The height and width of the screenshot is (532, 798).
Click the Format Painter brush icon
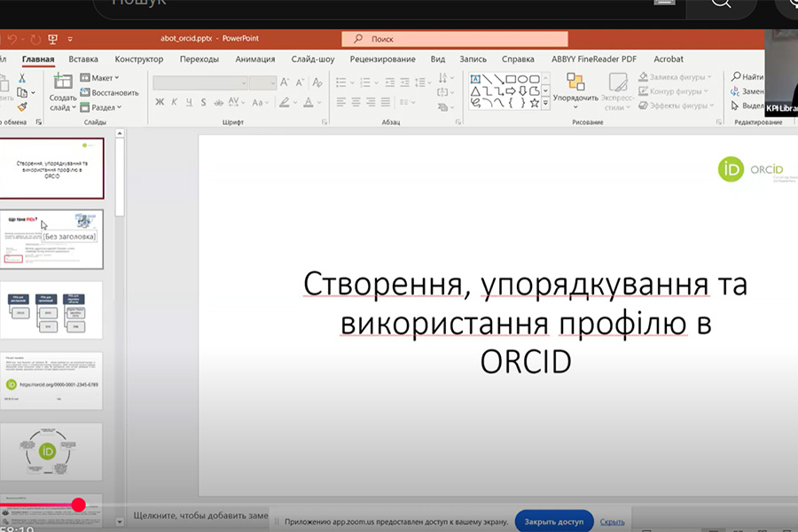click(22, 107)
